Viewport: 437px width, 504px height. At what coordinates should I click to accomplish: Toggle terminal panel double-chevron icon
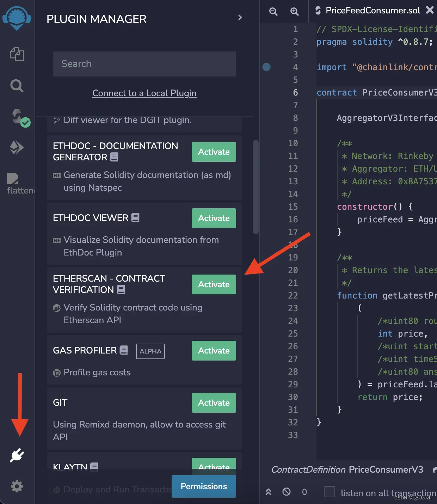click(x=269, y=492)
